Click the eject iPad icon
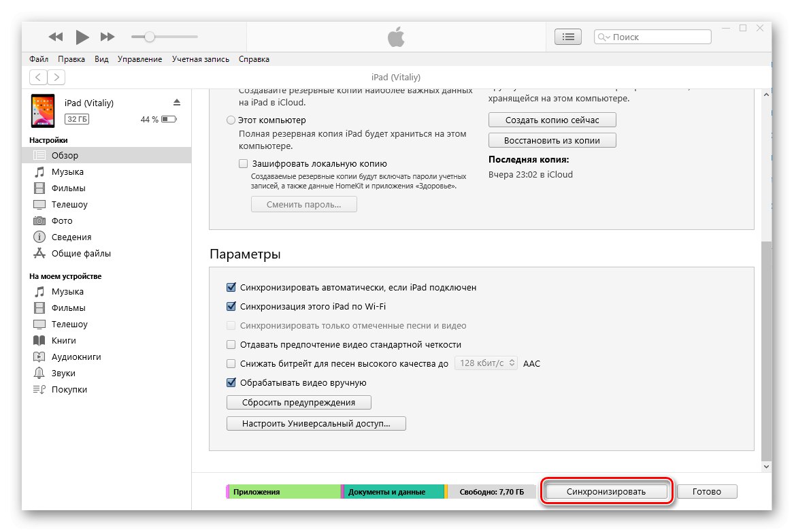Image resolution: width=794 pixels, height=532 pixels. point(177,102)
